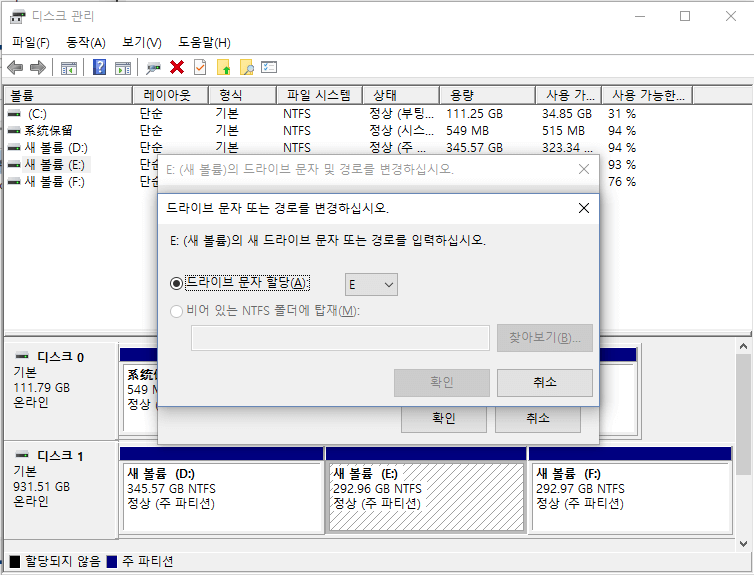Click the 549 MB capacity cell
Viewport: 754px width, 575px height.
tap(467, 131)
